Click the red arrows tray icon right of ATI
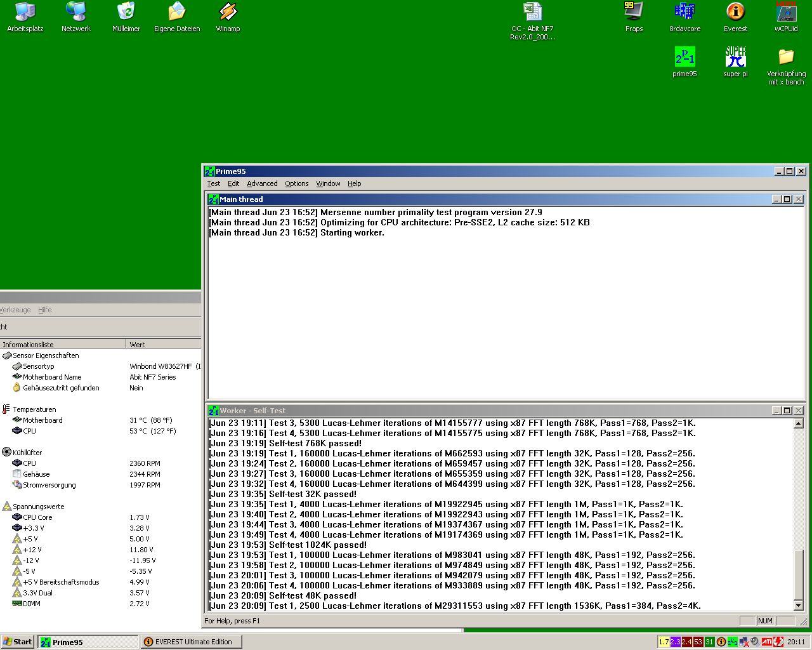Image resolution: width=812 pixels, height=650 pixels. (x=778, y=642)
